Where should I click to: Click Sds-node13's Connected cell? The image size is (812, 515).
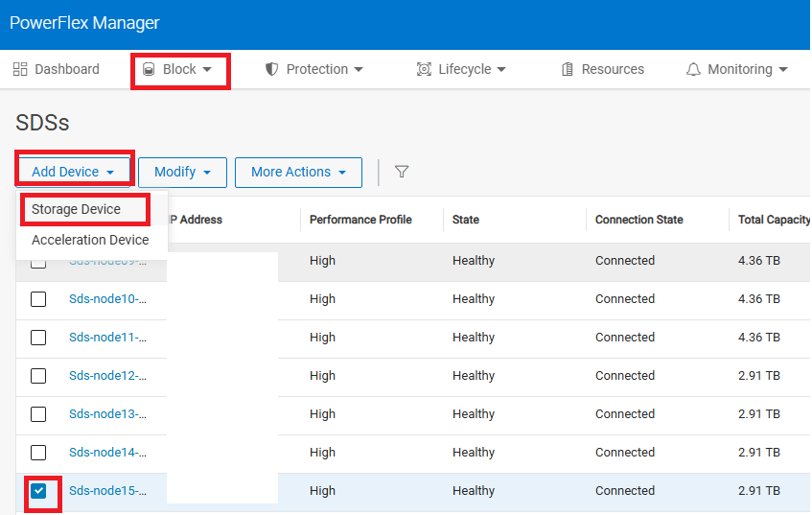point(625,414)
